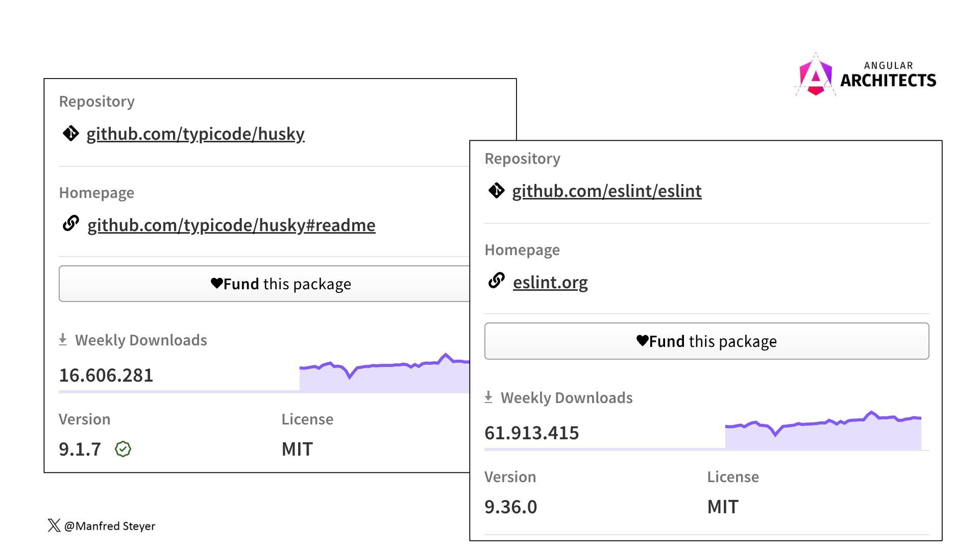Select eslint version number 9.36.0
Screen dimensions: 980x551
(511, 507)
